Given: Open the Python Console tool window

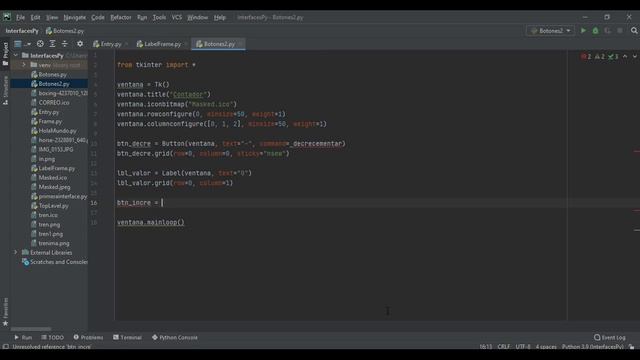Looking at the screenshot, I should [x=175, y=338].
